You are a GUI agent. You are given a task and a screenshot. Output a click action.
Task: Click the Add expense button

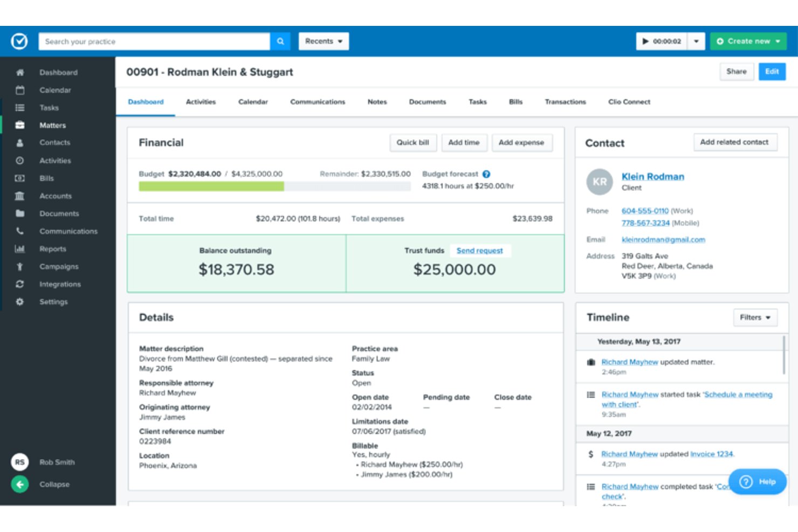pyautogui.click(x=521, y=143)
